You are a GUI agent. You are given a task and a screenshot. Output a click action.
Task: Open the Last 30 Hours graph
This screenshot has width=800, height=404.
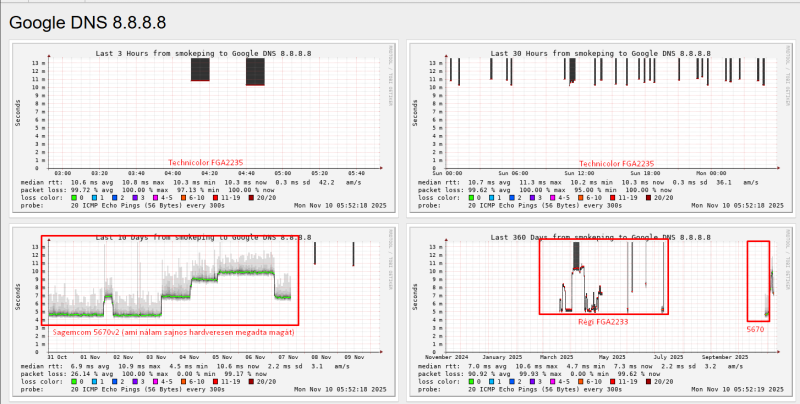(x=601, y=128)
